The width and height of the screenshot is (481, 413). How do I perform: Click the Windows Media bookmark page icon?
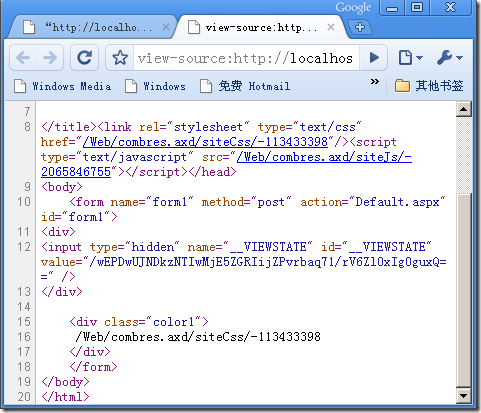[20, 86]
